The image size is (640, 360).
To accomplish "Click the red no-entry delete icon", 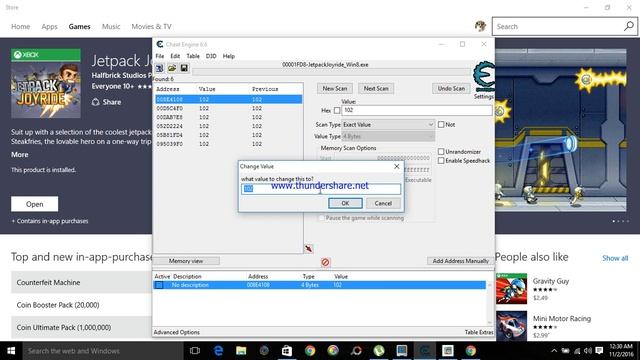I will pos(325,262).
